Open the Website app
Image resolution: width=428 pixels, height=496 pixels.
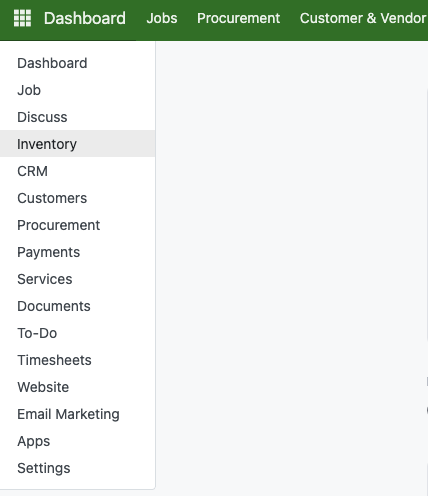click(77, 387)
